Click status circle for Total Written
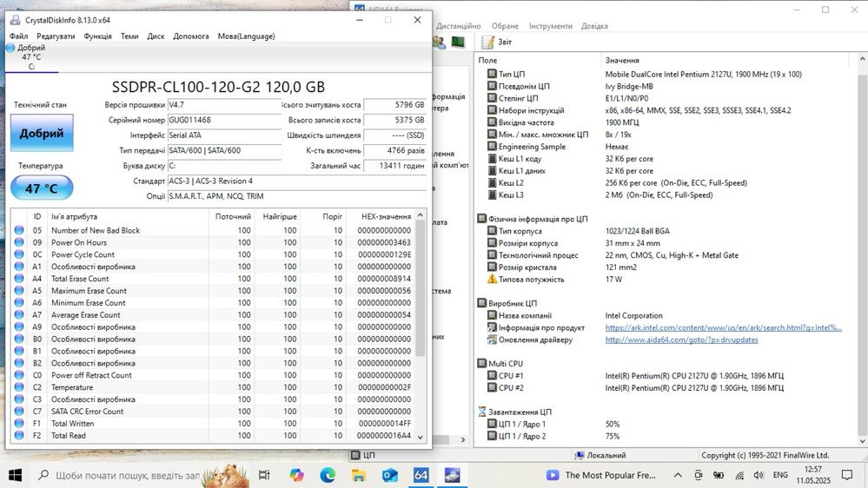 pos(19,423)
